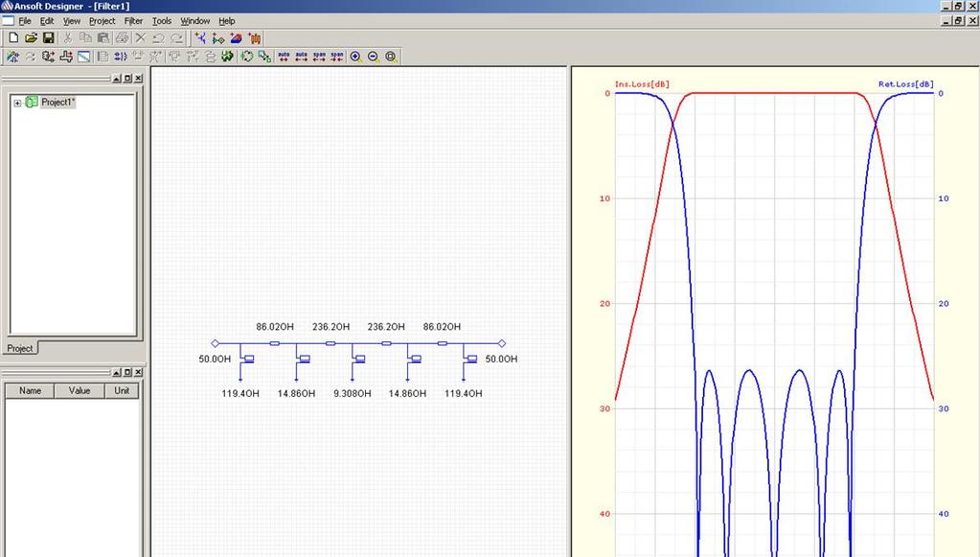Float the Project panel with its square button

tap(127, 79)
